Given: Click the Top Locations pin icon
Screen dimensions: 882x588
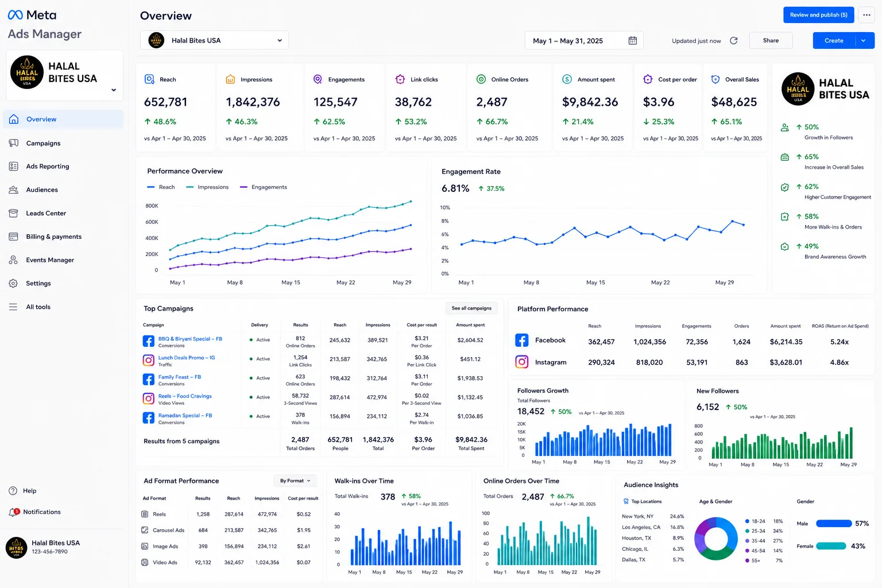Looking at the screenshot, I should [626, 501].
